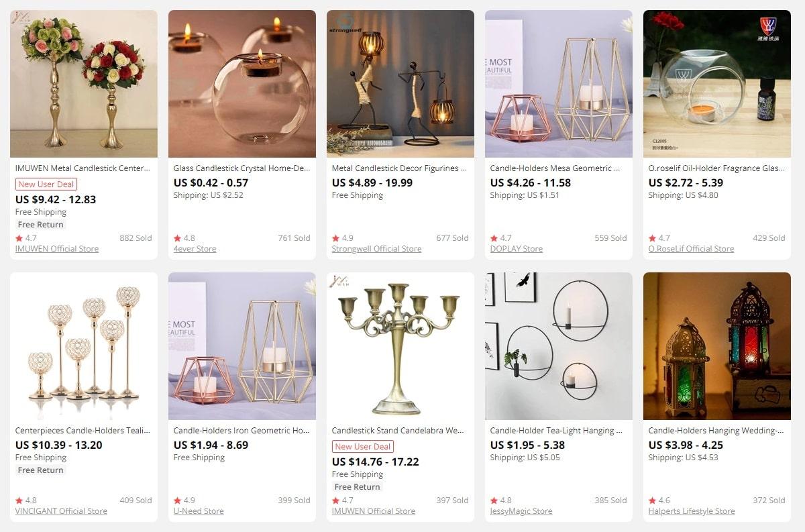
Task: Open the Candle-Holders Mesa Geometric title
Action: 555,168
